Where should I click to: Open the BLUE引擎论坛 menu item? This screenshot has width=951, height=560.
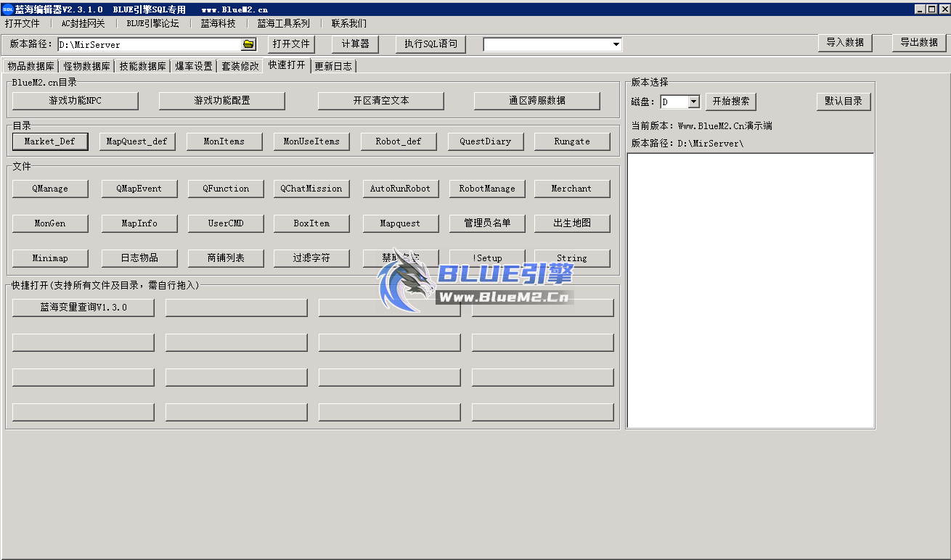point(152,23)
